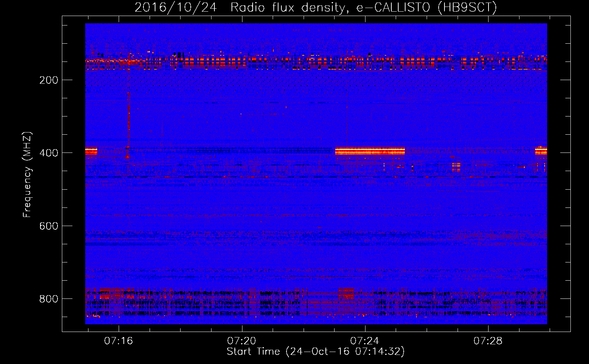Click the 'Frequency (MHZ)' y-axis label

[x=27, y=175]
